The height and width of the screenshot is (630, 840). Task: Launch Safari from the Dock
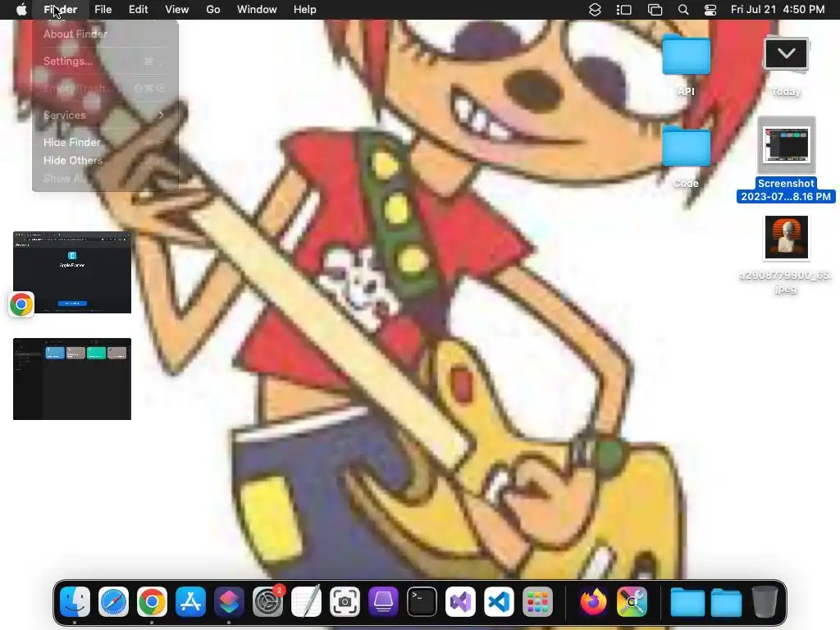pyautogui.click(x=113, y=601)
